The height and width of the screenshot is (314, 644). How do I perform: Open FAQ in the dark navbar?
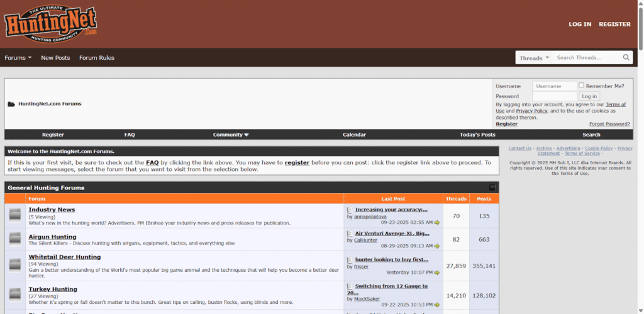(x=130, y=135)
